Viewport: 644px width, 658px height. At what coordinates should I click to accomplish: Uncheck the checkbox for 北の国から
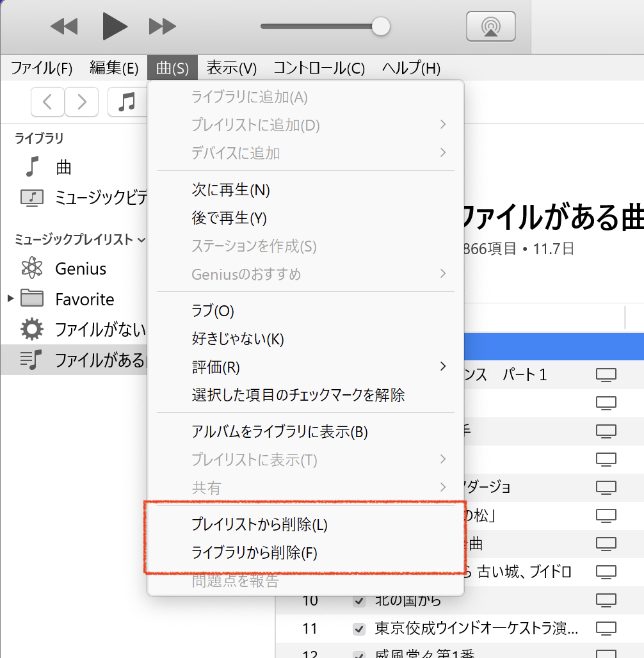[x=359, y=601]
